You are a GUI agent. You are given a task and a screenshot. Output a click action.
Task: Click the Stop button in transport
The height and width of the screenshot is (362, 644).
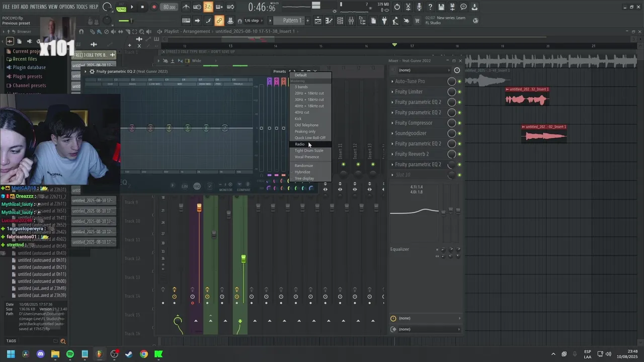143,7
